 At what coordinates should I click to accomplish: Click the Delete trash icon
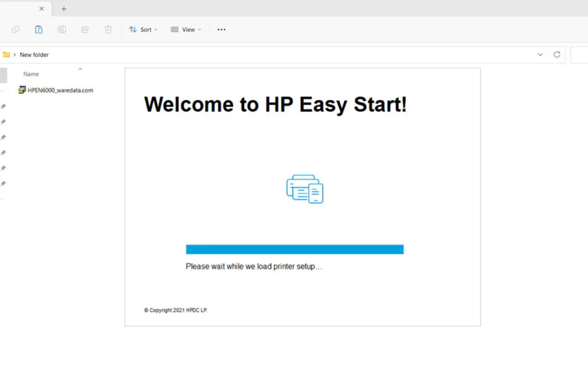point(108,29)
